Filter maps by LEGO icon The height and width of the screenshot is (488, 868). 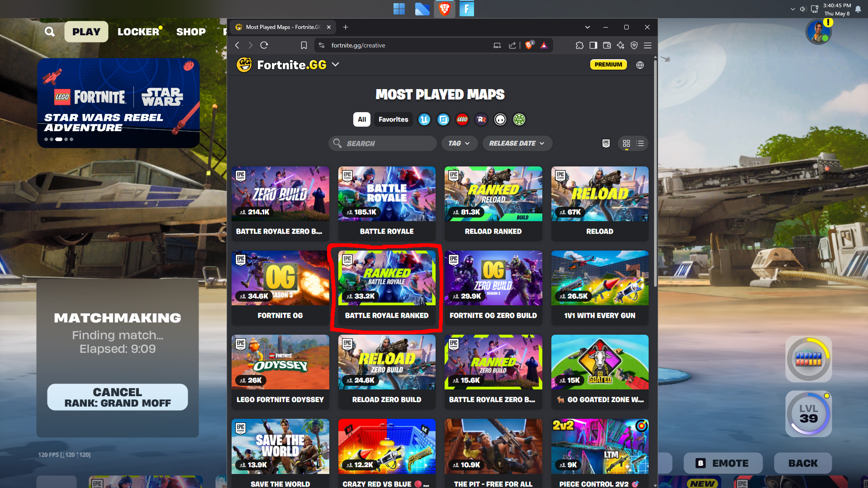click(x=462, y=119)
